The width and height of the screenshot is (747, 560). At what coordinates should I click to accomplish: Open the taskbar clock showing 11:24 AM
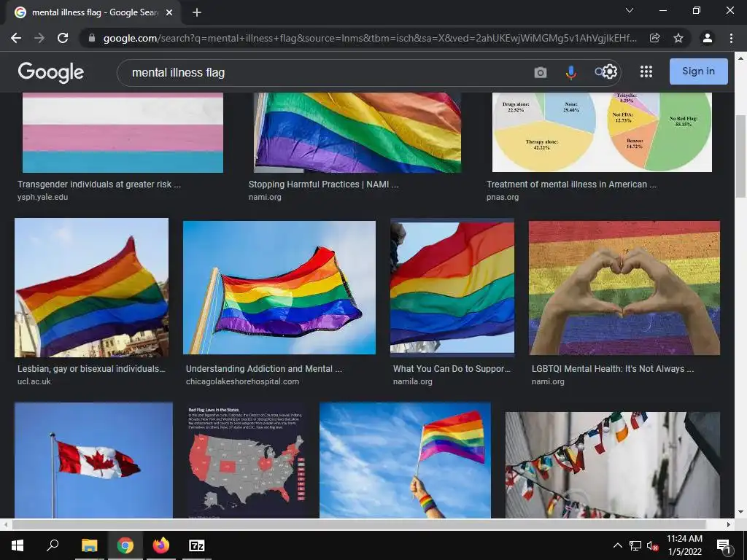tap(684, 545)
